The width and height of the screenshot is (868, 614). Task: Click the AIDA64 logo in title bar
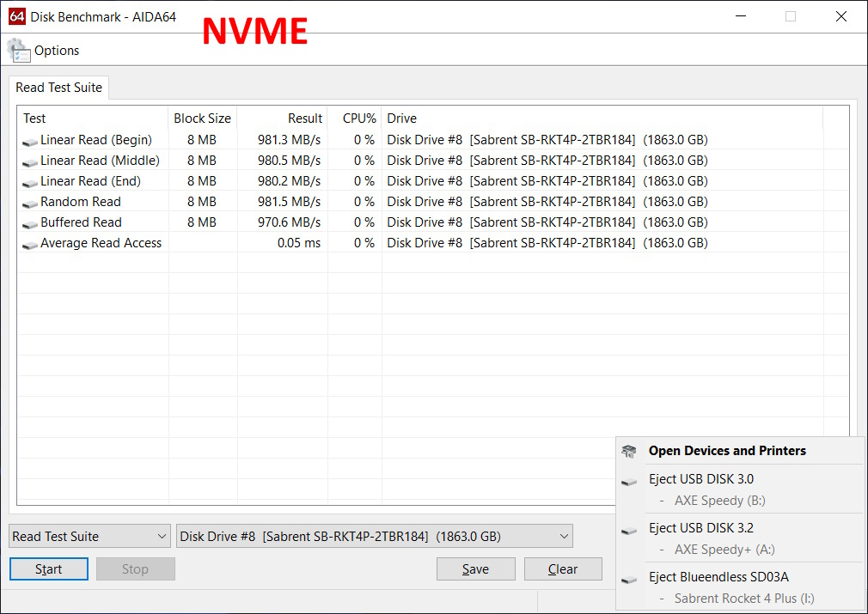pos(17,16)
